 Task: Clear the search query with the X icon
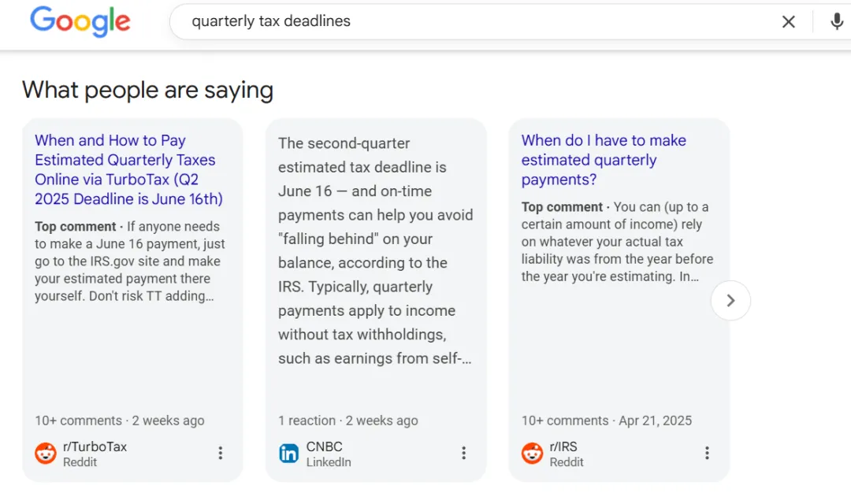(788, 22)
